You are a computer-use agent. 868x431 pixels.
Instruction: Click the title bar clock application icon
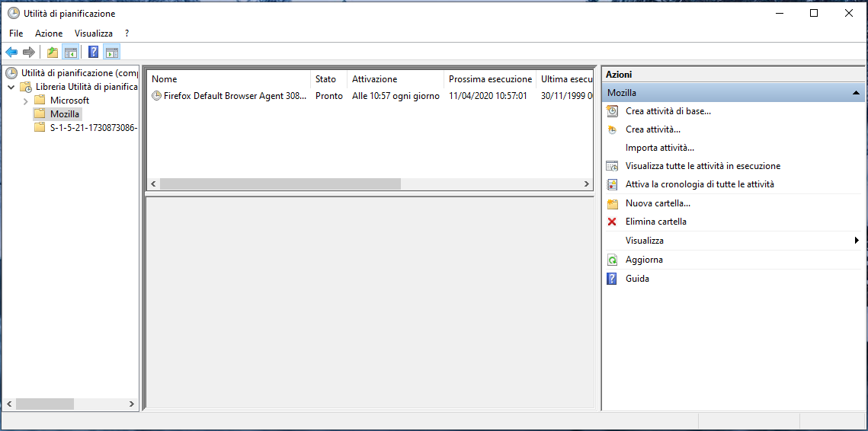pyautogui.click(x=13, y=13)
